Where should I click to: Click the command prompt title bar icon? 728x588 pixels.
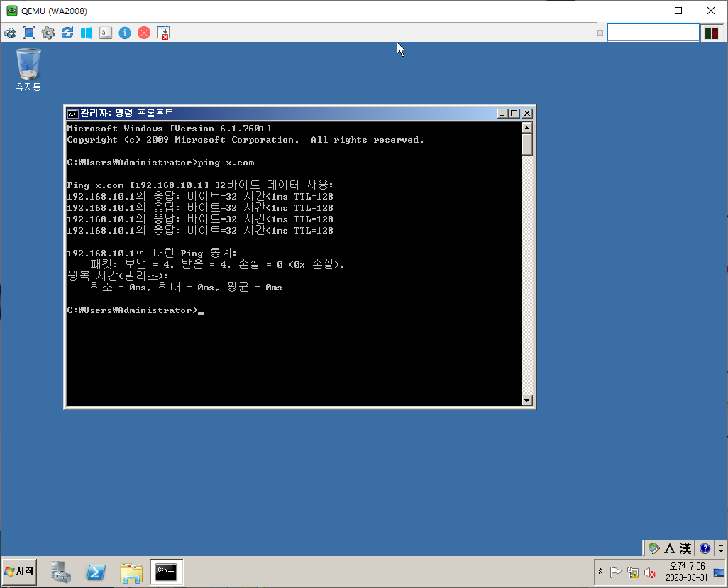pos(73,114)
